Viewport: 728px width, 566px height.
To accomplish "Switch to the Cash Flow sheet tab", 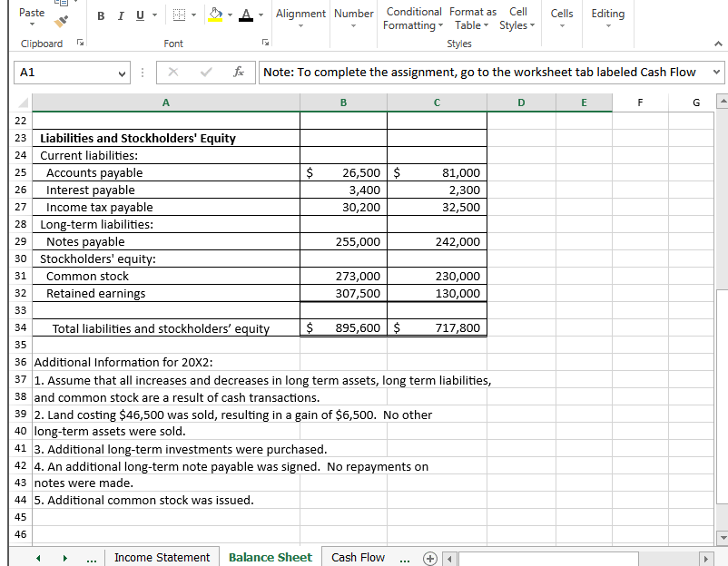I will pyautogui.click(x=357, y=557).
